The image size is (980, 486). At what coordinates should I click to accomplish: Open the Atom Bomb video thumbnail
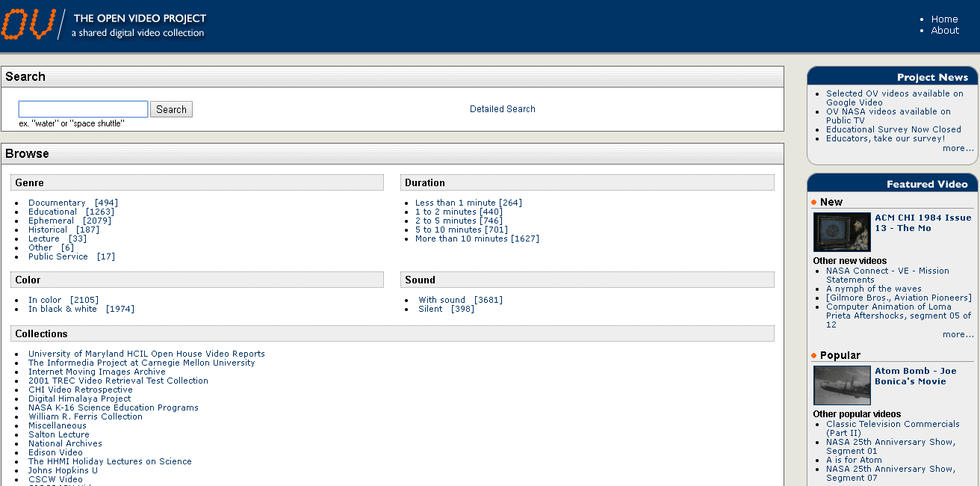(842, 385)
